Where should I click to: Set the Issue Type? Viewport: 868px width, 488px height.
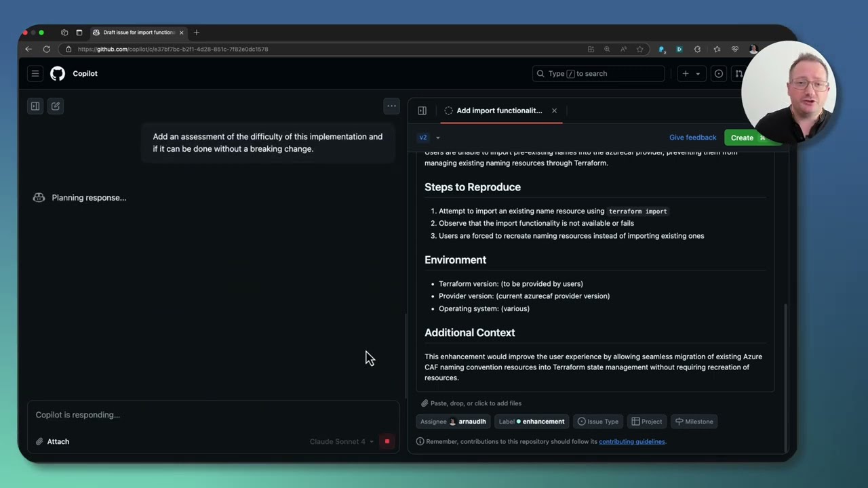pos(598,422)
